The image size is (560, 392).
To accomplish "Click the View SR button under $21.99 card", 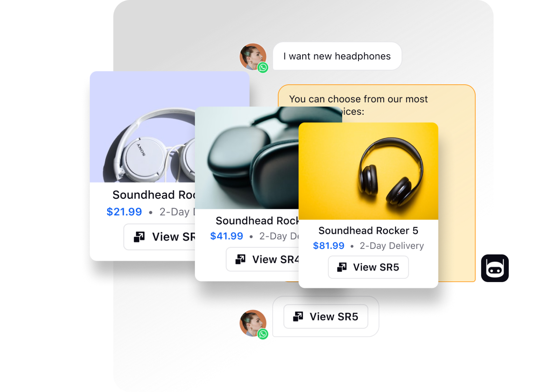I will tap(160, 237).
